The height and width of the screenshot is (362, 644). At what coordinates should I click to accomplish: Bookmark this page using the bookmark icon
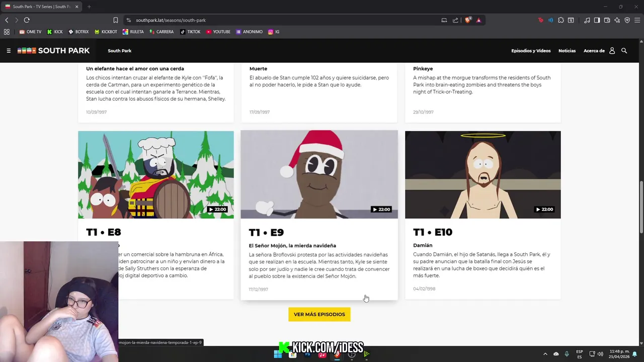[x=116, y=20]
